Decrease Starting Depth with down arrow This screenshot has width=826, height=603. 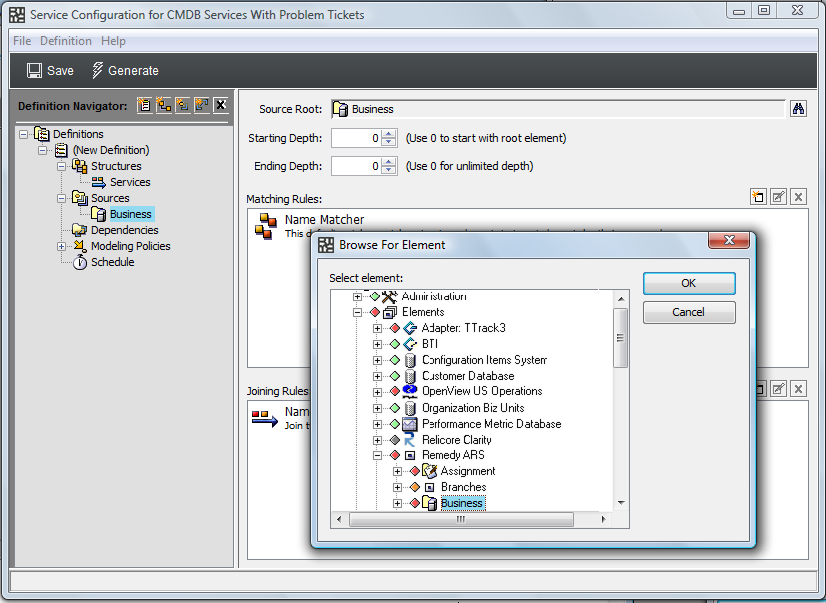389,143
